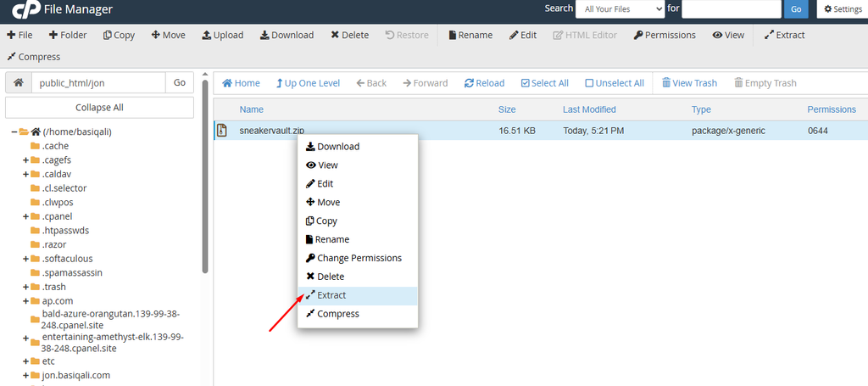Click Go next to path field

(x=180, y=82)
